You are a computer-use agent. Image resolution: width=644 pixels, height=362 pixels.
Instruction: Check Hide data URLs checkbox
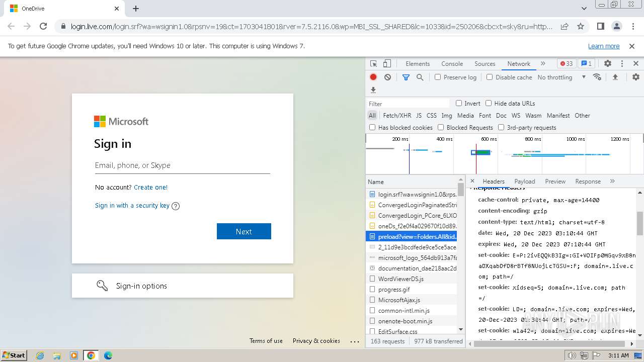tap(489, 103)
